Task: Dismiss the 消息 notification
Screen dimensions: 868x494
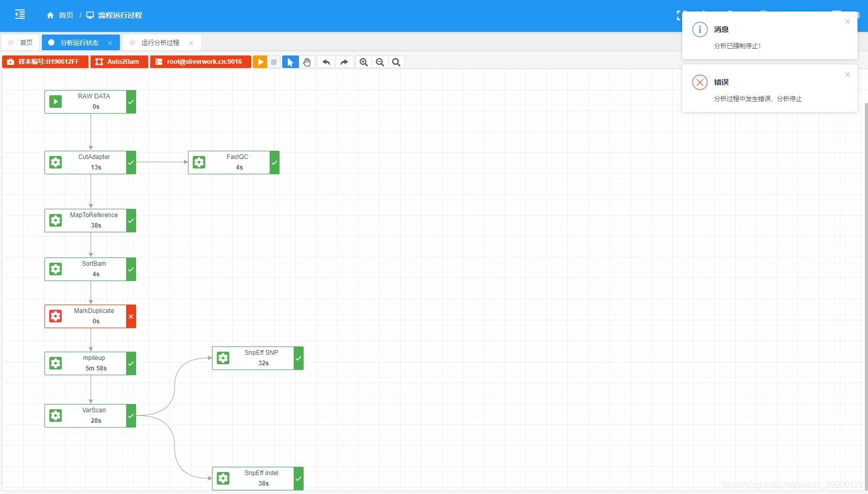Action: pyautogui.click(x=848, y=21)
